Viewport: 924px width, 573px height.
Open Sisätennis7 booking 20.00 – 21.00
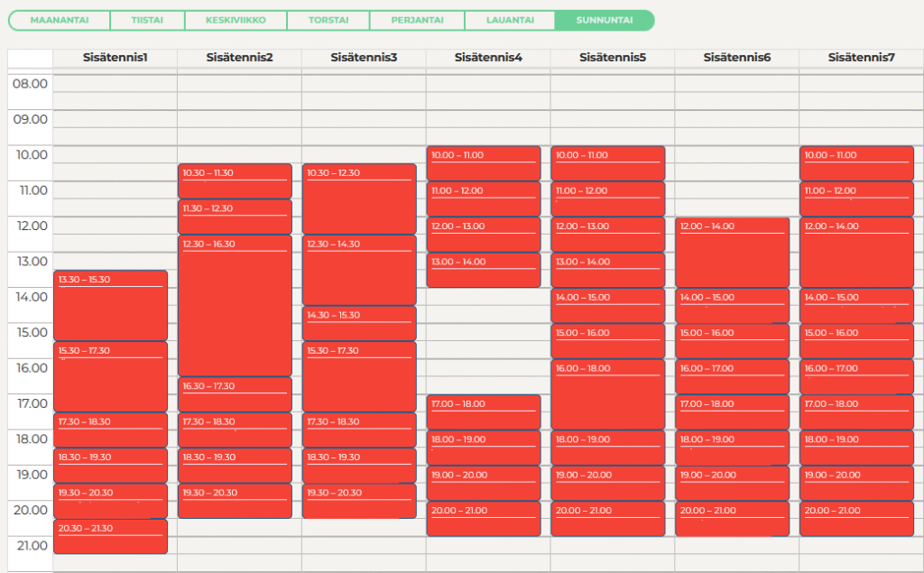(856, 519)
